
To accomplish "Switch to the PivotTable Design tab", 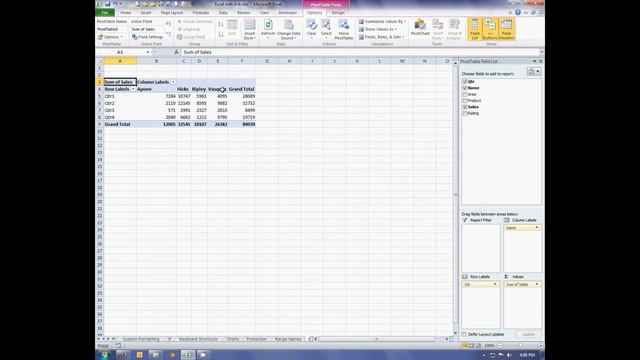I will (x=338, y=13).
